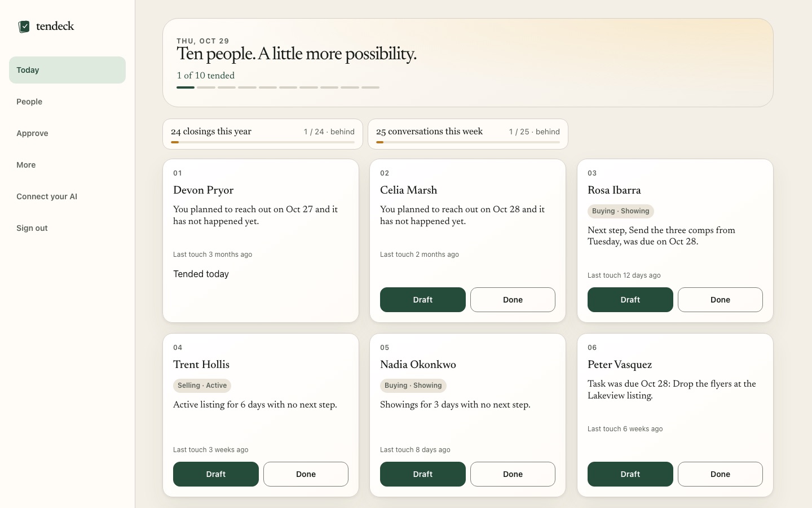Open the More menu item
The image size is (812, 508).
click(67, 165)
